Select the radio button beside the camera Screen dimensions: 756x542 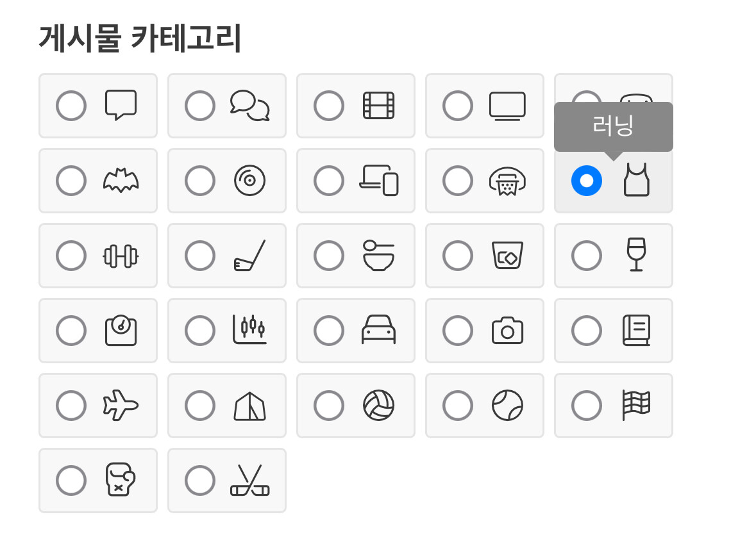(458, 331)
